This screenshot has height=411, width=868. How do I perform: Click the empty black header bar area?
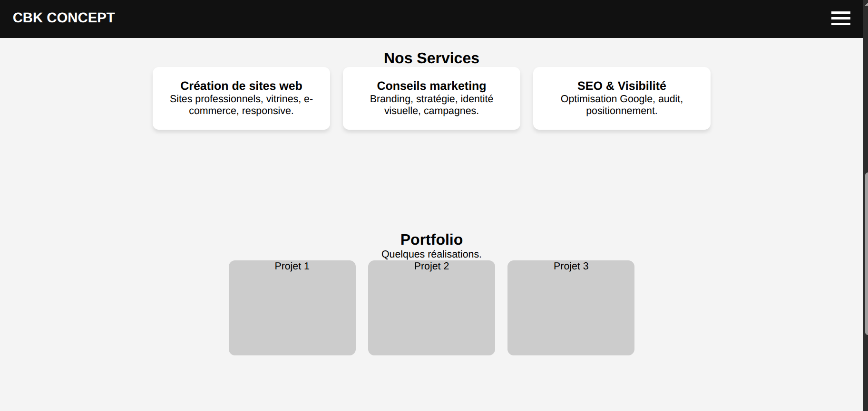pyautogui.click(x=428, y=18)
